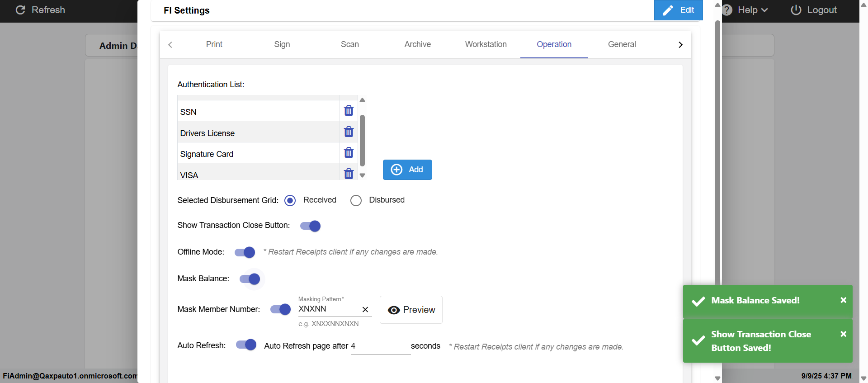Clear the masking pattern field
This screenshot has height=383, width=868.
(x=365, y=310)
